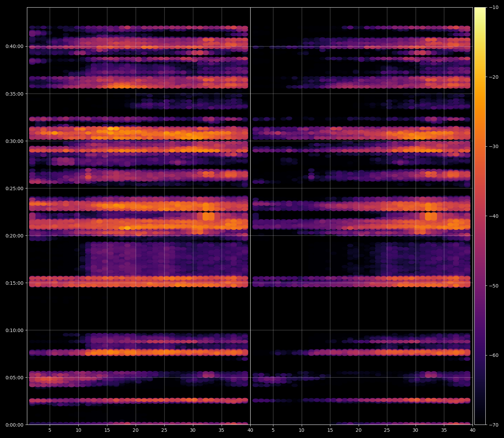This screenshot has width=504, height=438.
Task: Click the 0:15:00 time axis label
Action: (14, 283)
